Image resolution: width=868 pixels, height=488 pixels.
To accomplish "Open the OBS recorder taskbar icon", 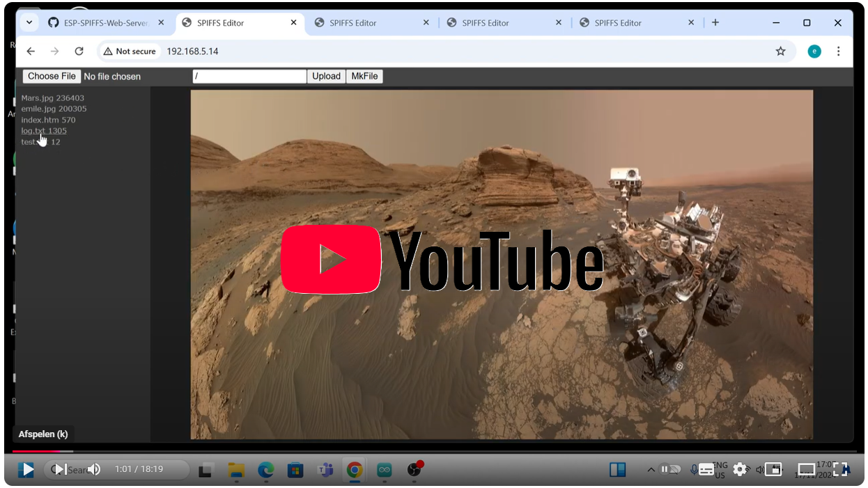I will click(414, 469).
